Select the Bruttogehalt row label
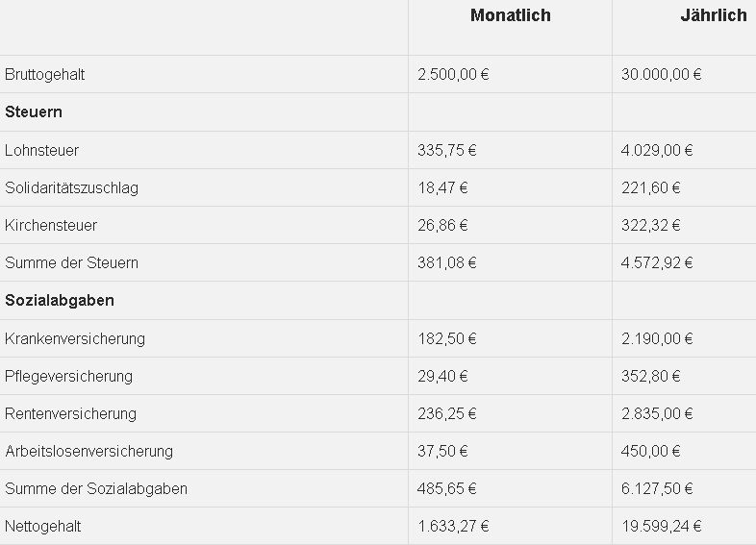The image size is (756, 545). [45, 74]
